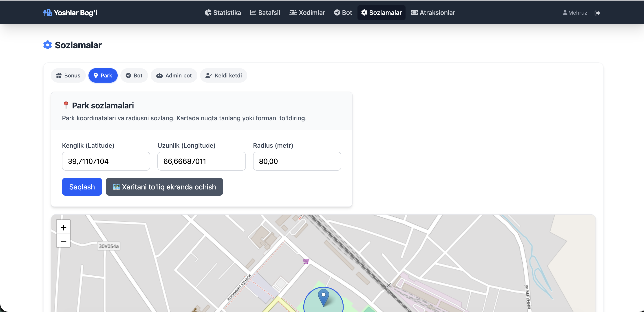Focus the Kenglik latitude field
644x312 pixels.
(106, 161)
